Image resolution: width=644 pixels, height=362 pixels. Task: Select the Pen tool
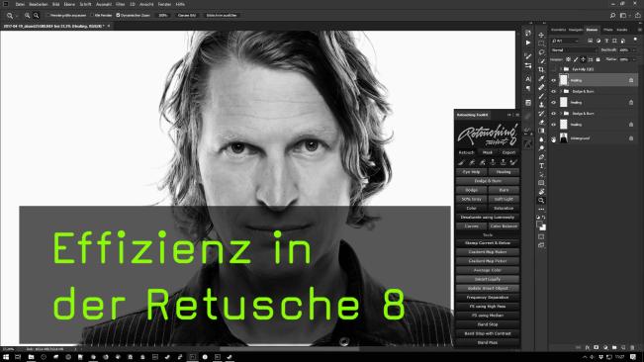tap(541, 157)
